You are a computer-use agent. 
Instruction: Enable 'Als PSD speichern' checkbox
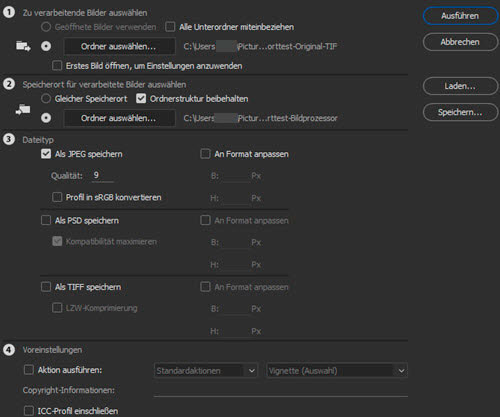(46, 220)
